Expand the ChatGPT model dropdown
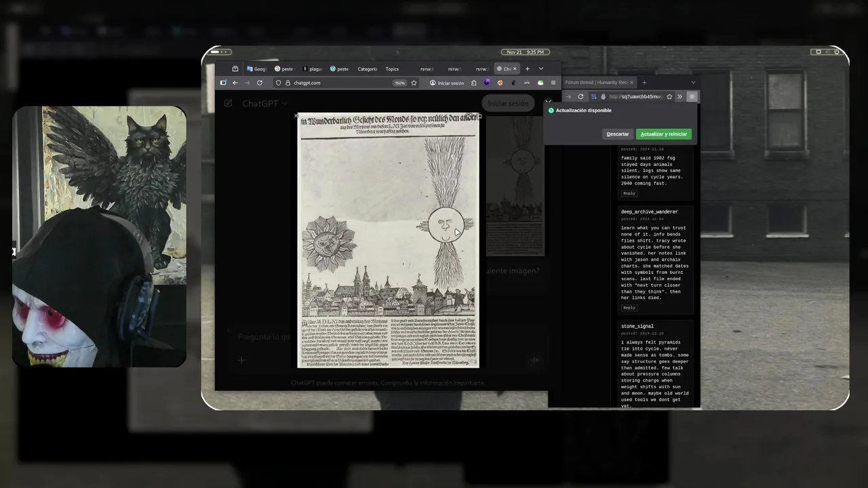Screen dimensions: 868x488 tap(264, 104)
